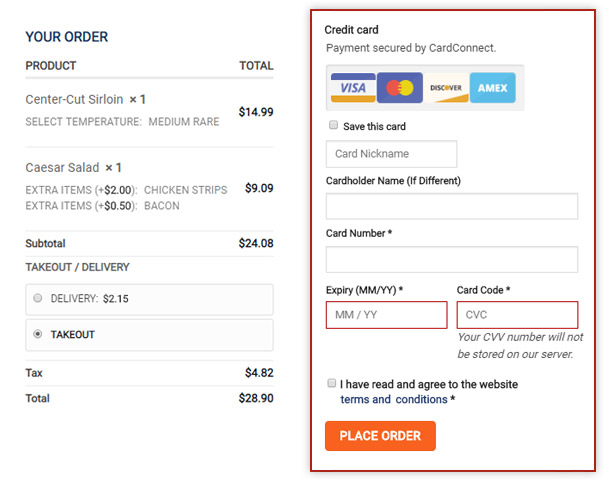Select the Takeout radio option
Image resolution: width=604 pixels, height=483 pixels.
click(38, 334)
